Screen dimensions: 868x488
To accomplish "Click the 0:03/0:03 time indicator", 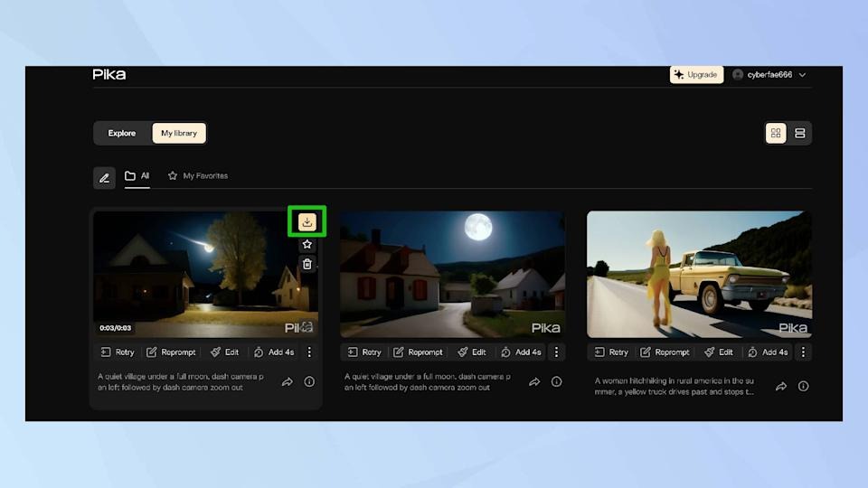I will click(x=115, y=328).
